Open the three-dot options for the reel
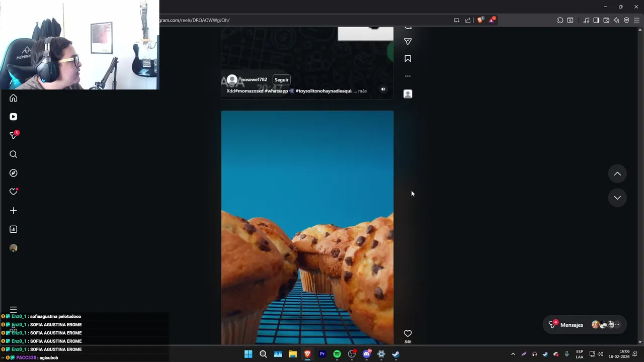 point(408,76)
